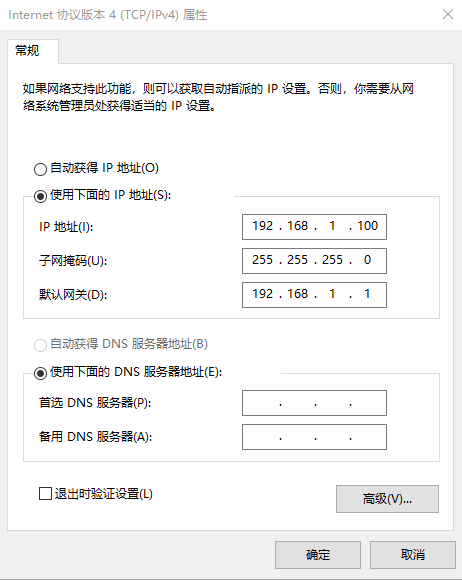Cancel with the 取消 button
The height and width of the screenshot is (580, 462).
(413, 555)
